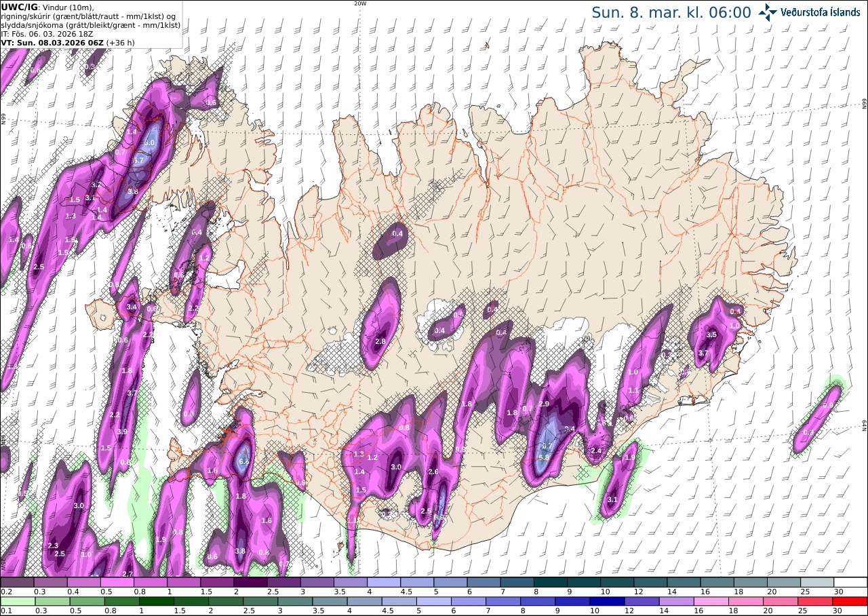The width and height of the screenshot is (868, 616).
Task: Click the 'VT: Sun. 08.03.2026 06Z (+36 h)' line
Action: [68, 42]
